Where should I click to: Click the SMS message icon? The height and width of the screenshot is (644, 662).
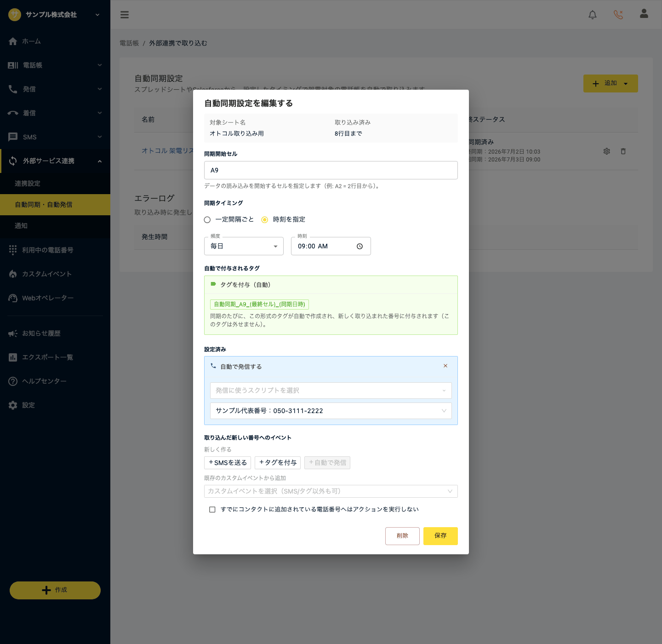pyautogui.click(x=13, y=137)
